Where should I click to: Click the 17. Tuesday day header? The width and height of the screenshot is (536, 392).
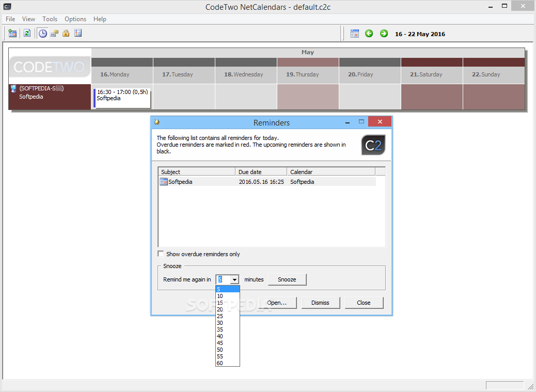click(x=184, y=74)
